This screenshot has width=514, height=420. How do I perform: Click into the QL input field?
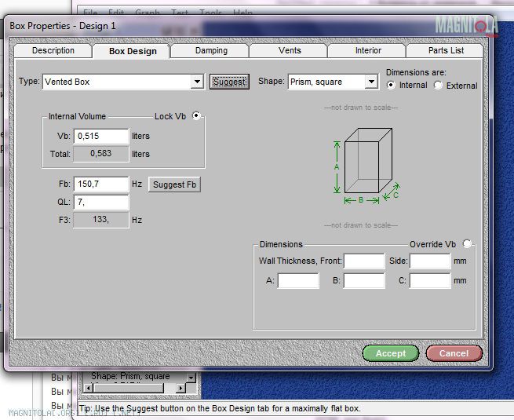101,203
